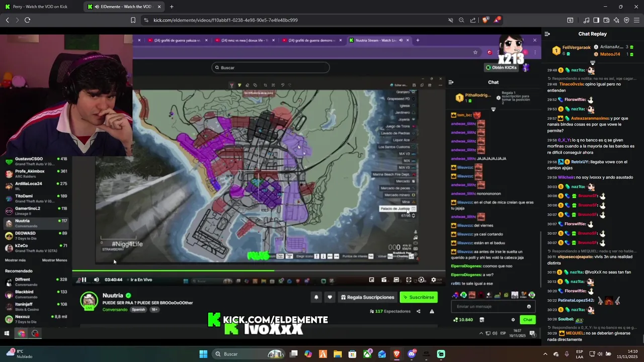
Task: Show hidden tray icons chevron
Action: (545, 354)
